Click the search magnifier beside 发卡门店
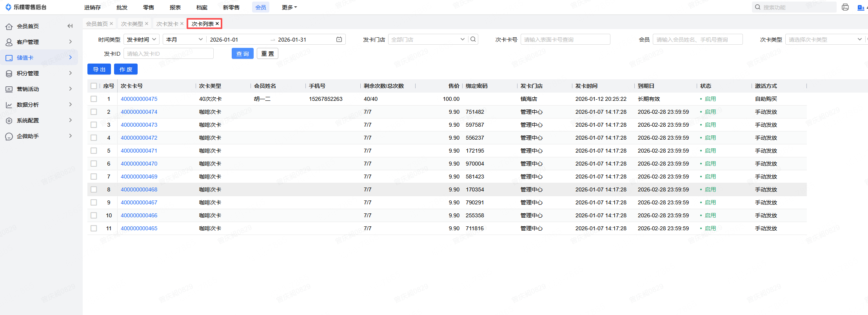Viewport: 868px width, 315px height. [x=473, y=39]
